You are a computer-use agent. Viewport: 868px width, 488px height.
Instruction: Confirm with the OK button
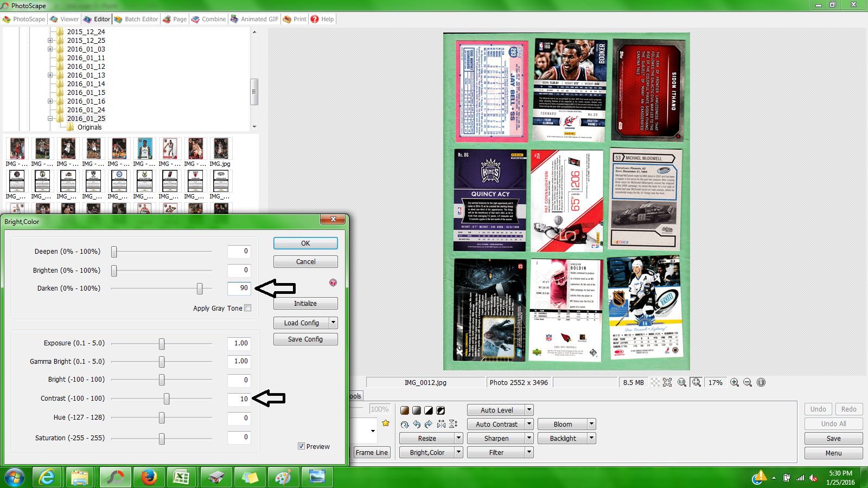305,243
